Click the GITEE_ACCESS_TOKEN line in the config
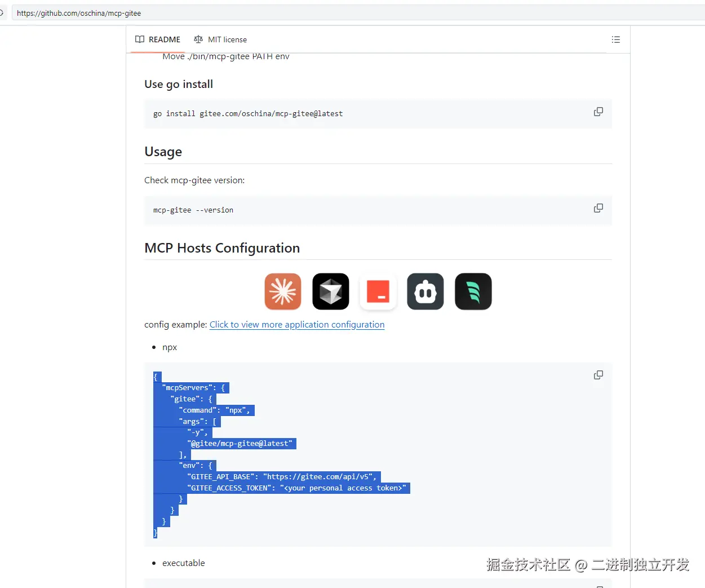This screenshot has width=705, height=588. [296, 488]
